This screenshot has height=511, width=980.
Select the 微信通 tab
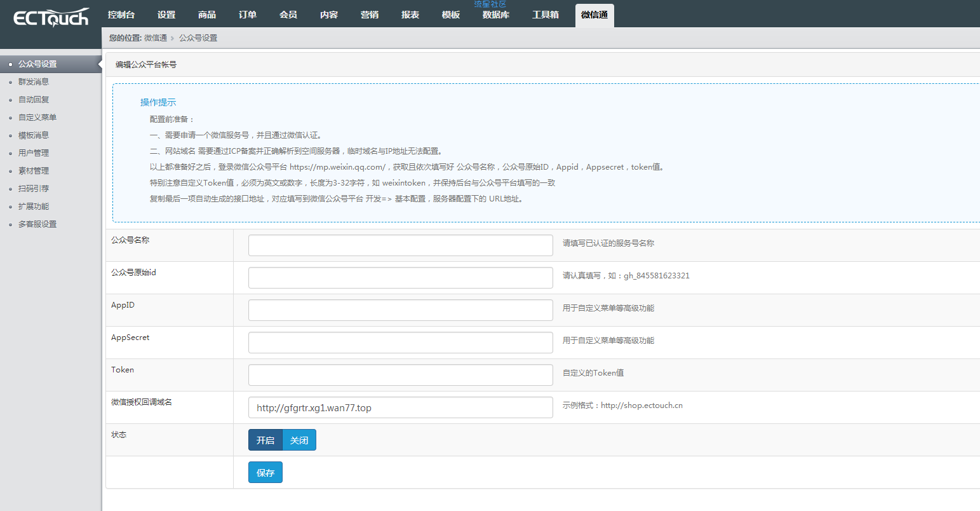click(594, 15)
